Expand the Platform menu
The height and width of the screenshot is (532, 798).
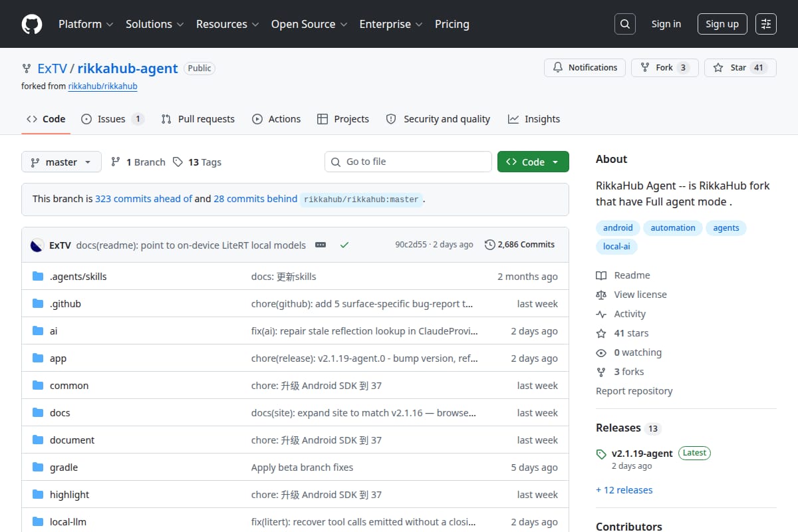(85, 24)
